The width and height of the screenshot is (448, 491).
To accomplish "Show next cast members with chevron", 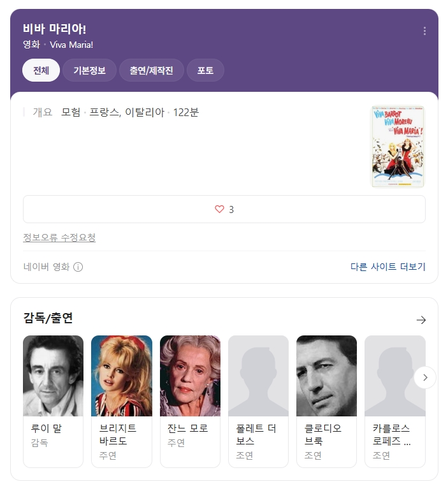I will coord(425,377).
